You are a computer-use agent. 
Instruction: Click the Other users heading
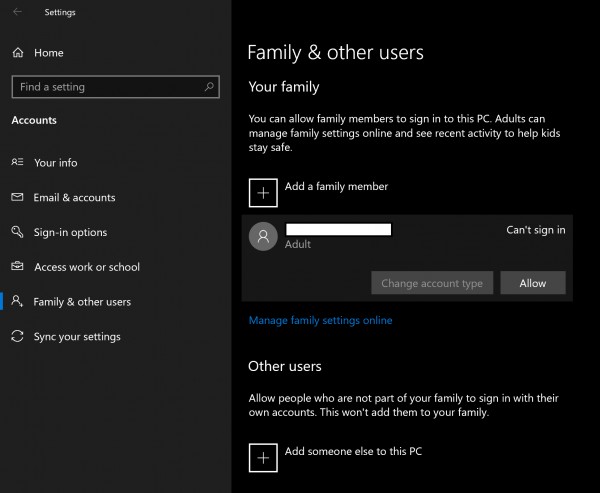pos(285,366)
